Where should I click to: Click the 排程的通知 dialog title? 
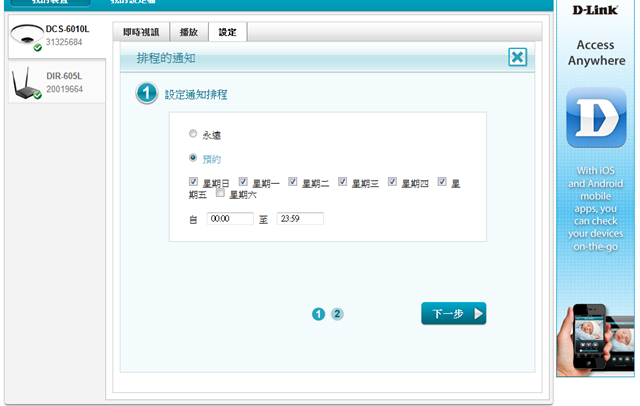pyautogui.click(x=166, y=58)
